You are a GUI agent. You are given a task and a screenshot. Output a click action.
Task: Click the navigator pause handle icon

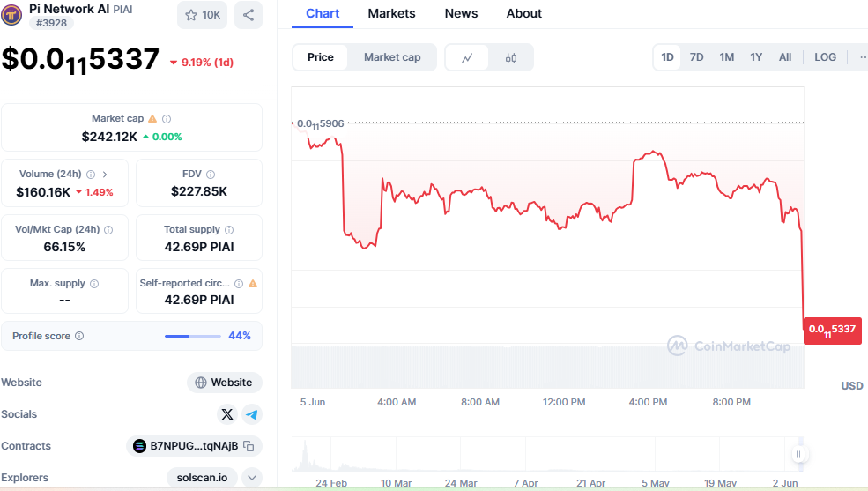point(798,454)
